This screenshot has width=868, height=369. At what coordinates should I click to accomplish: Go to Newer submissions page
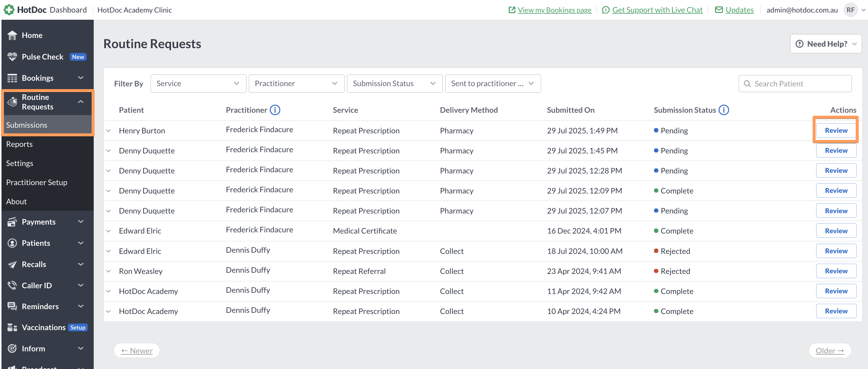point(137,350)
